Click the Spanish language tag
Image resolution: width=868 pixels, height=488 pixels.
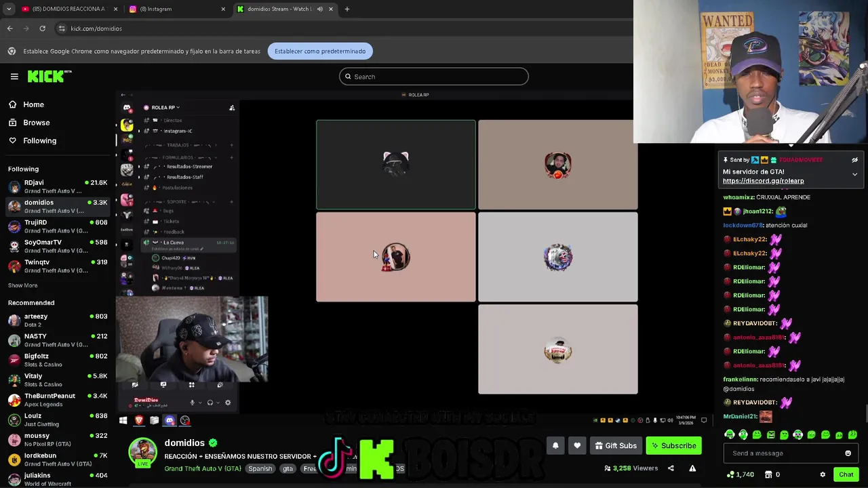coord(260,468)
